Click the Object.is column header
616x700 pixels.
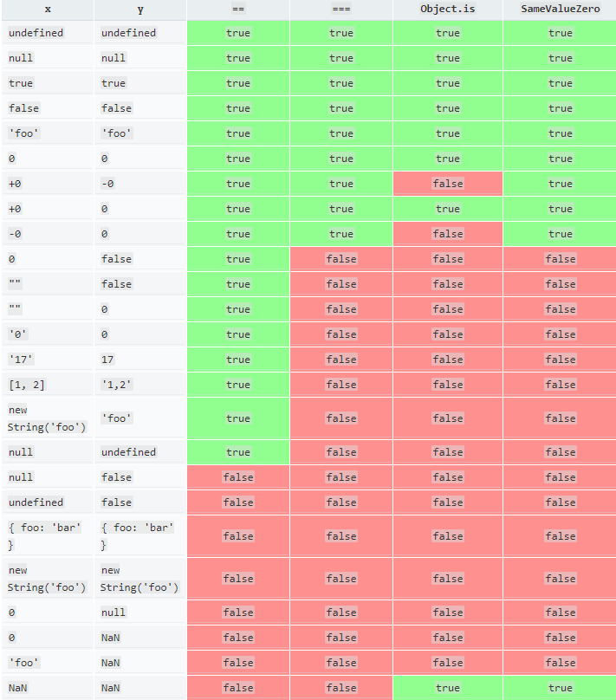click(x=448, y=10)
